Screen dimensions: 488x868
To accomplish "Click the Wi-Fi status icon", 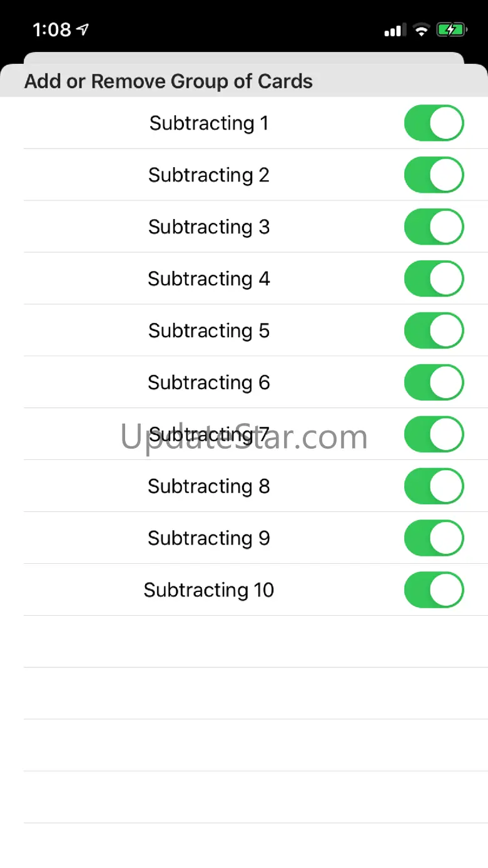I will point(421,29).
